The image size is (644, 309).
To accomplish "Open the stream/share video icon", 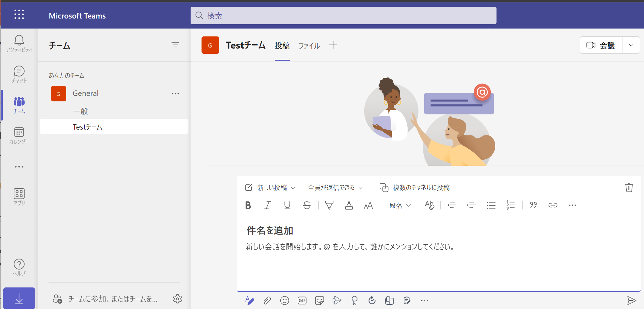I will point(337,301).
